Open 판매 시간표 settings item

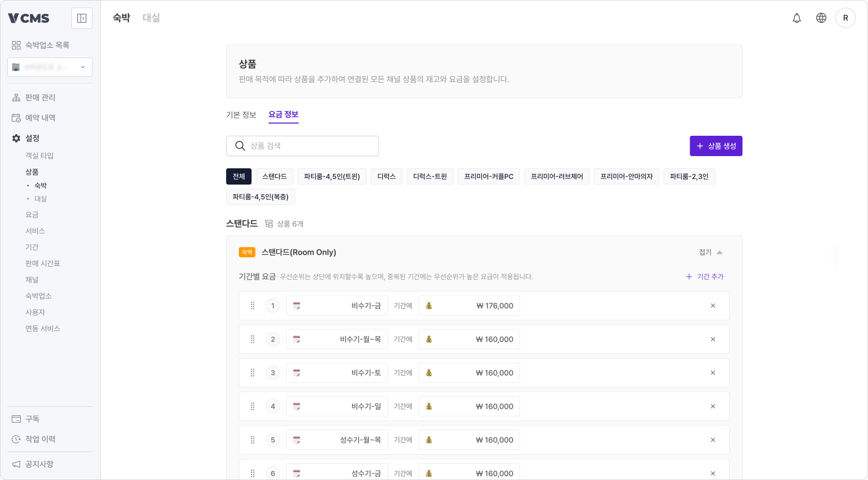pos(43,263)
